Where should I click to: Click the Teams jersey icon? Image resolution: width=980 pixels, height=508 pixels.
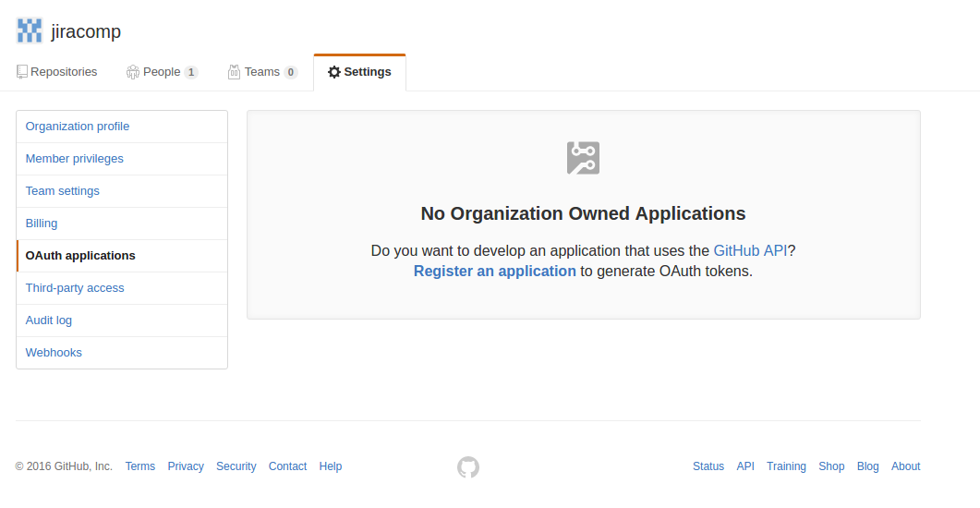[234, 72]
